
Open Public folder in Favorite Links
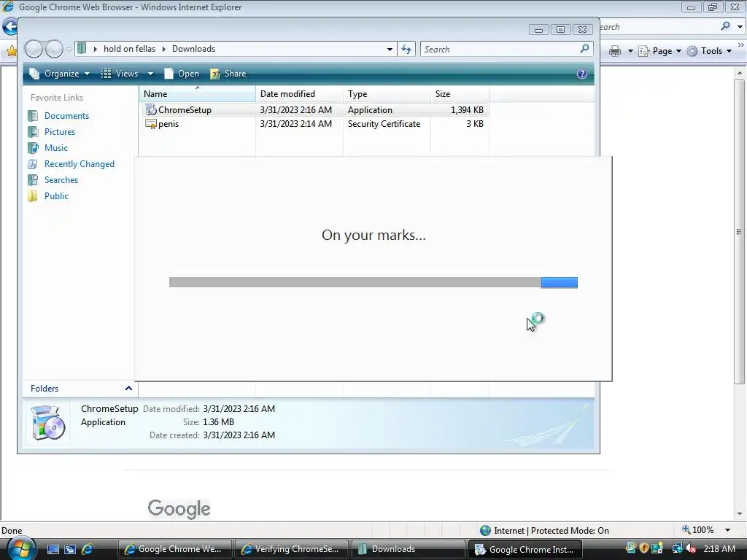56,196
